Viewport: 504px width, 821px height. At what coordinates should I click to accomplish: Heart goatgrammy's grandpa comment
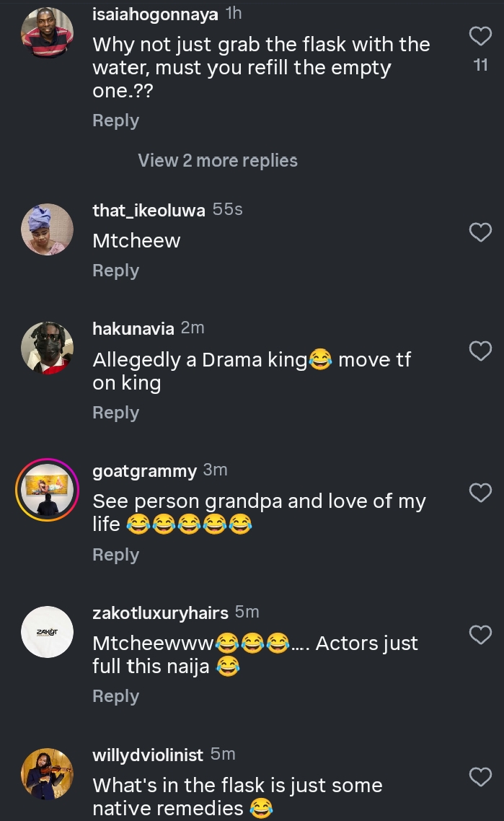[x=479, y=493]
